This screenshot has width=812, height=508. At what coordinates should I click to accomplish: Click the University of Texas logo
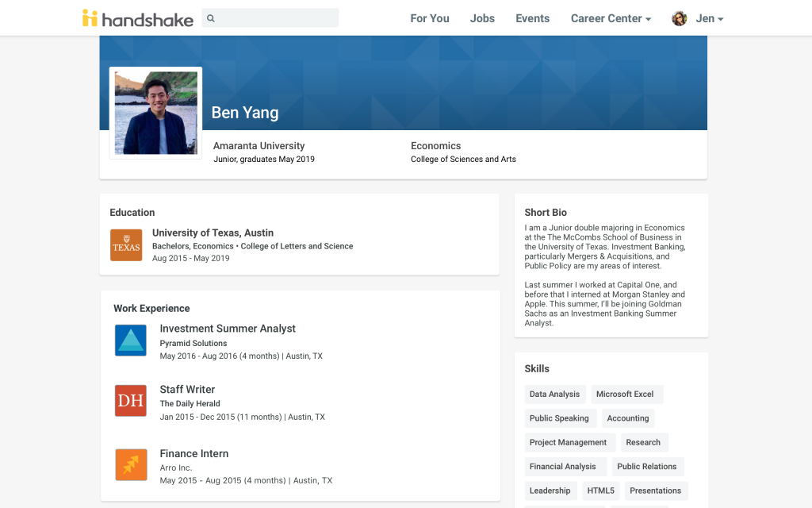[126, 246]
